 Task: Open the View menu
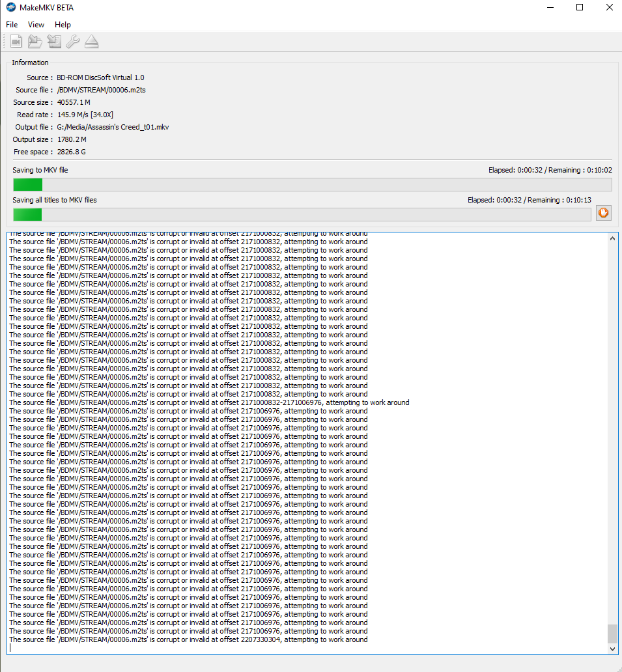click(36, 25)
